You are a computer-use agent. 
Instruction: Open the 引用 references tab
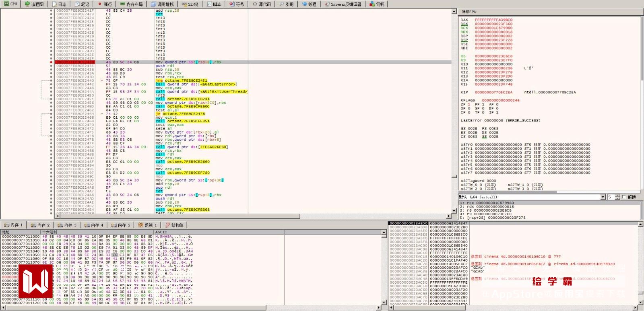287,4
